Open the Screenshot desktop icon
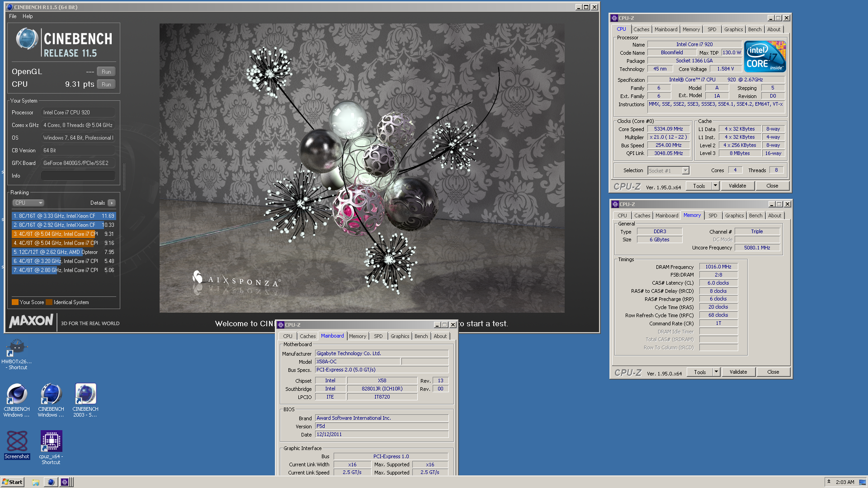Image resolution: width=868 pixels, height=488 pixels. pos(17,445)
